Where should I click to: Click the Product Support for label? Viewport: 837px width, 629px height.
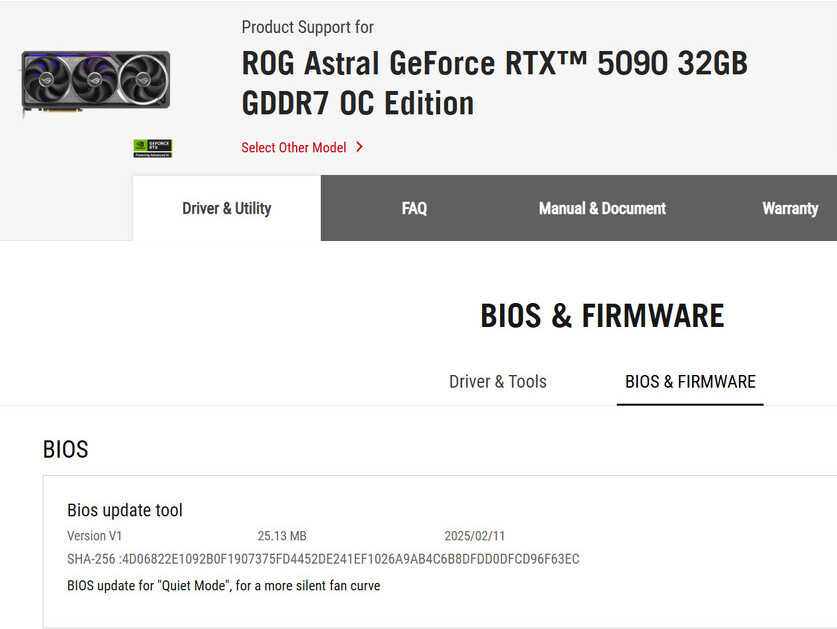point(307,27)
